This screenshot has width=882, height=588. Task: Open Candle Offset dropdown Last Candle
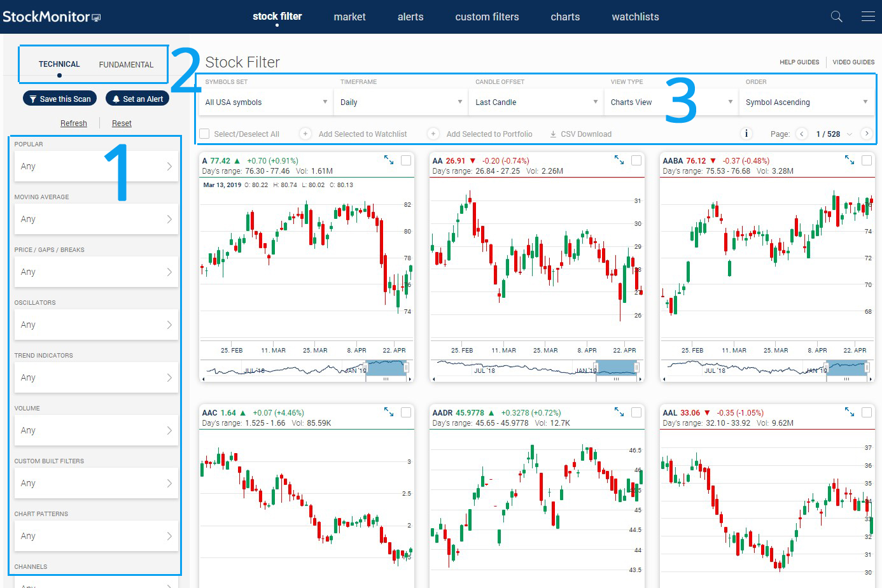click(x=536, y=102)
